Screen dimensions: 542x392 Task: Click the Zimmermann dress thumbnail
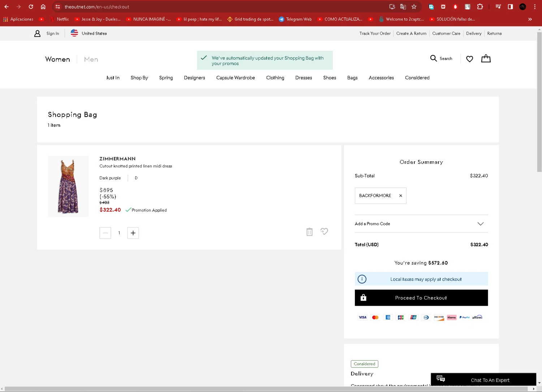[x=68, y=186]
